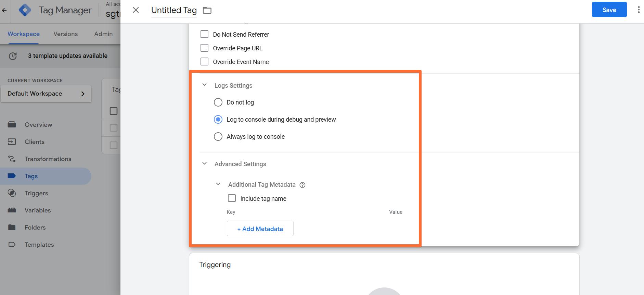Viewport: 644px width, 295px height.
Task: Click the Tag Manager logo
Action: point(25,10)
